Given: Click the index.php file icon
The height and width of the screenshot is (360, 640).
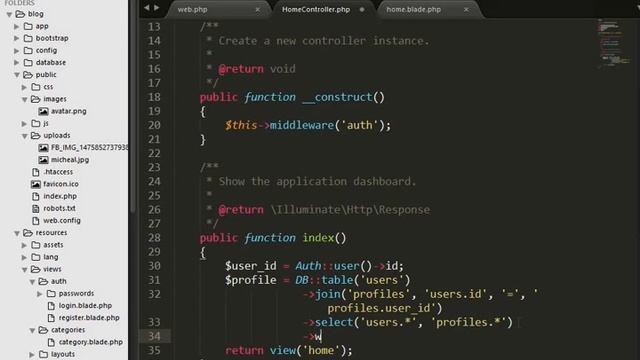Looking at the screenshot, I should click(36, 196).
